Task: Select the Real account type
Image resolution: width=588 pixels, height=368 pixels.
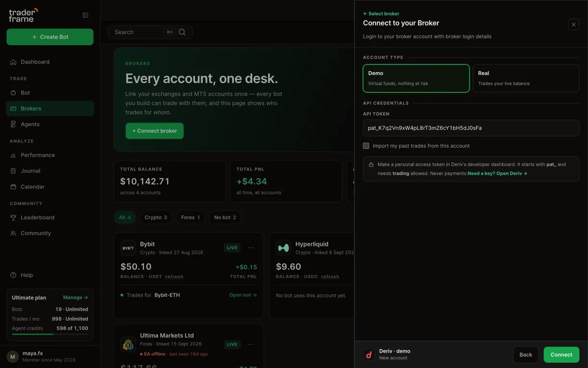Action: point(526,78)
